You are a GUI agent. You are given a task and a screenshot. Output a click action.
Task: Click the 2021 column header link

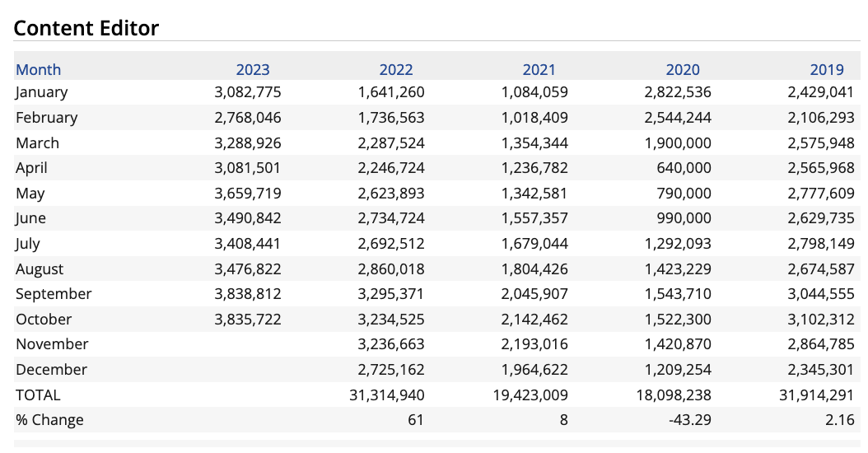(539, 70)
